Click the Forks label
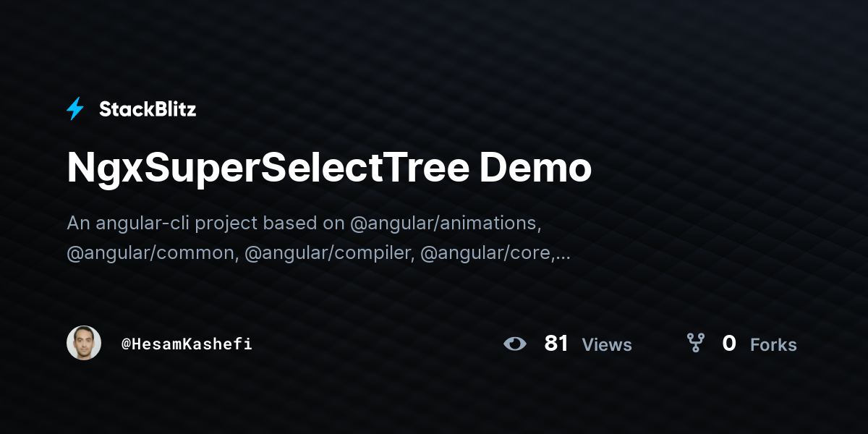This screenshot has width=868, height=434. pos(773,345)
